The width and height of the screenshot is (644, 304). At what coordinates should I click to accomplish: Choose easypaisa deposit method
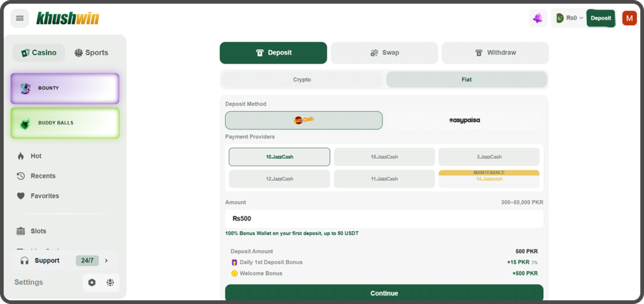pos(465,120)
